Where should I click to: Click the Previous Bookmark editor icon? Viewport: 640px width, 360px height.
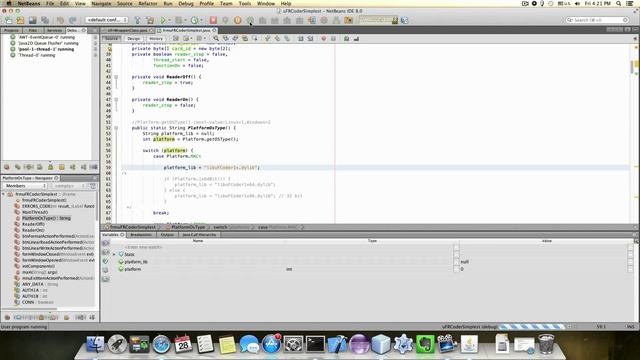click(x=267, y=38)
